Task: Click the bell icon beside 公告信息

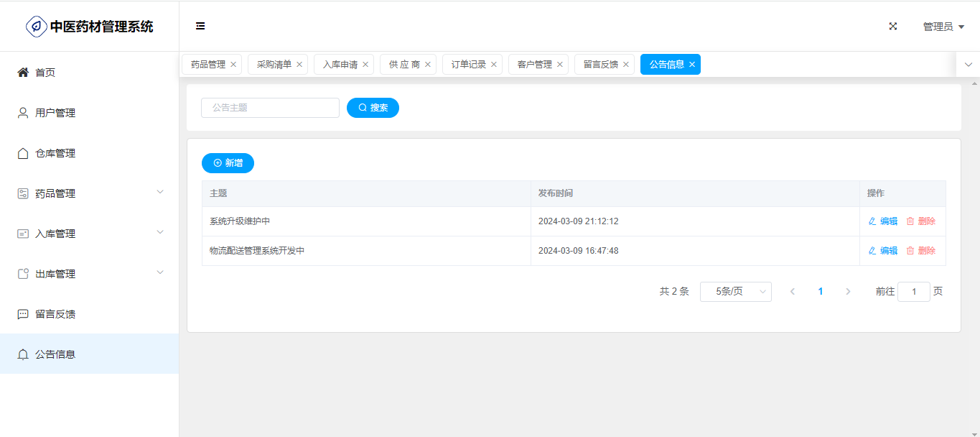Action: (x=23, y=354)
